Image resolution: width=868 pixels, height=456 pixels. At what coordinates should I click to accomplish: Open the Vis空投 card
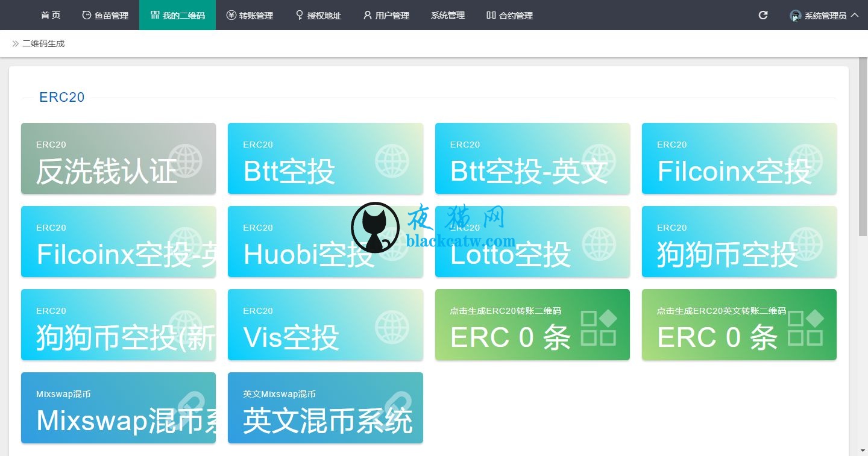click(x=325, y=325)
